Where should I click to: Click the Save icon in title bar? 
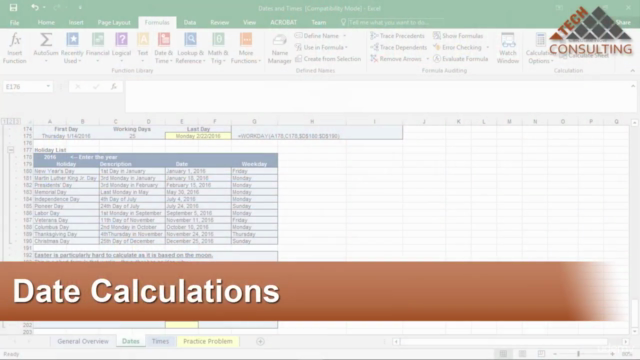13,7
